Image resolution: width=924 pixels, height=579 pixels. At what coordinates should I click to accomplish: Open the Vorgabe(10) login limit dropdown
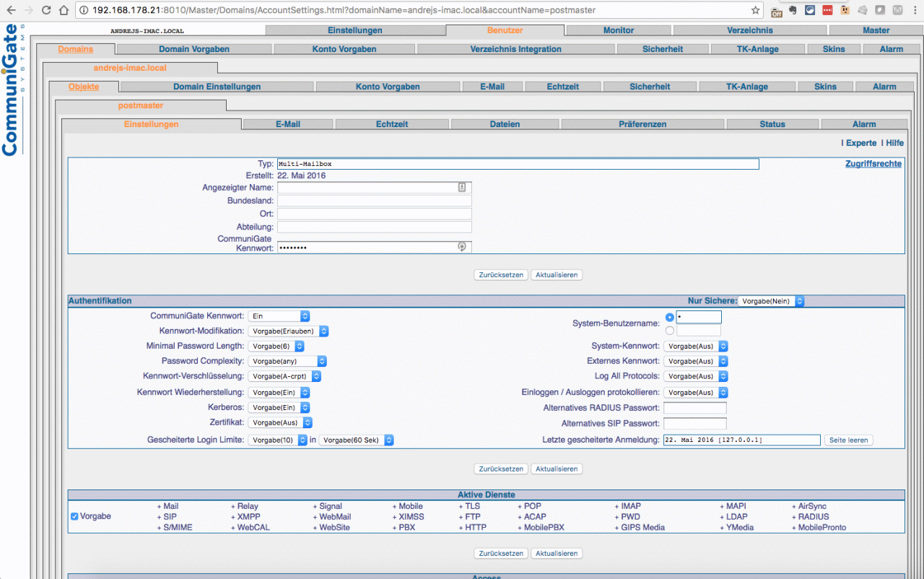pos(278,440)
